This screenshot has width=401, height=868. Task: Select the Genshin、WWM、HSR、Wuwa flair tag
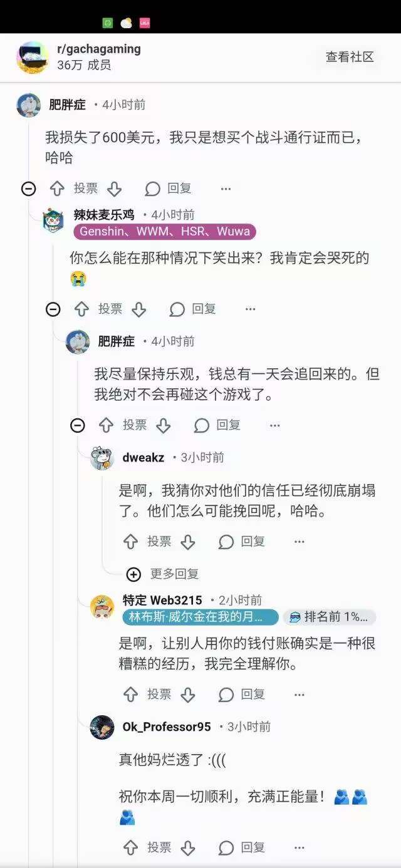165,232
